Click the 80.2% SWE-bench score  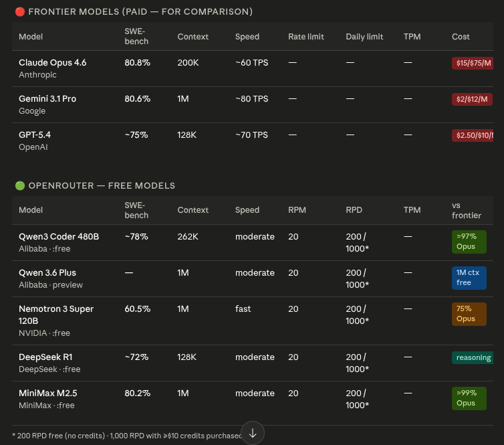(x=137, y=393)
